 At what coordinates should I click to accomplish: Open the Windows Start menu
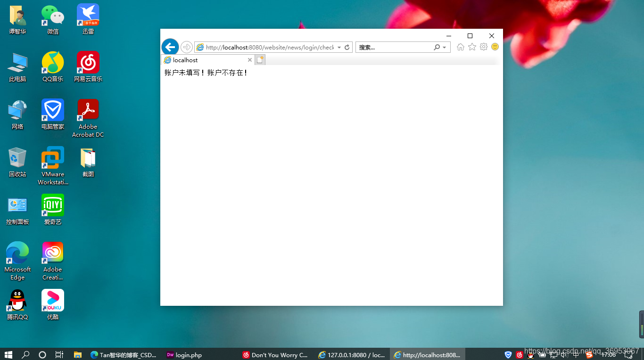tap(8, 355)
